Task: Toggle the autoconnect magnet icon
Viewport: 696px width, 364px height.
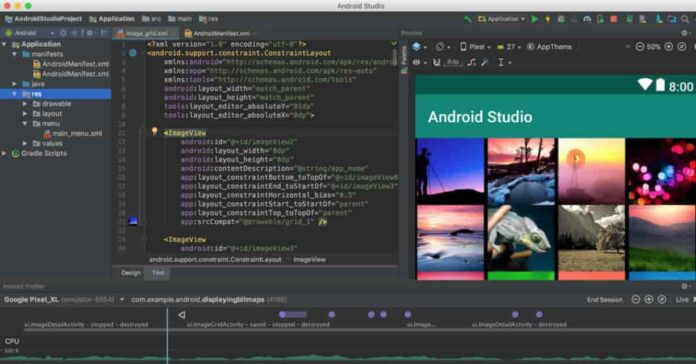Action: pos(437,63)
